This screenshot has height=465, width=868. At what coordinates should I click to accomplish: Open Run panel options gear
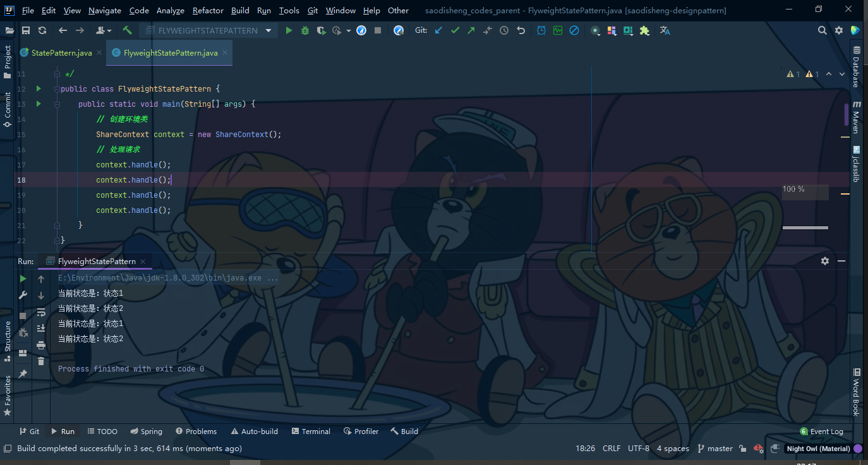coord(825,261)
